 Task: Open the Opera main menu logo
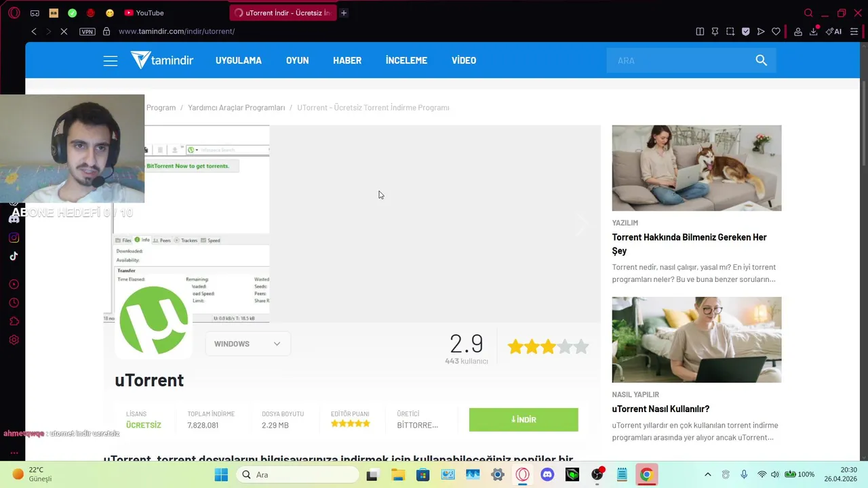pyautogui.click(x=14, y=13)
